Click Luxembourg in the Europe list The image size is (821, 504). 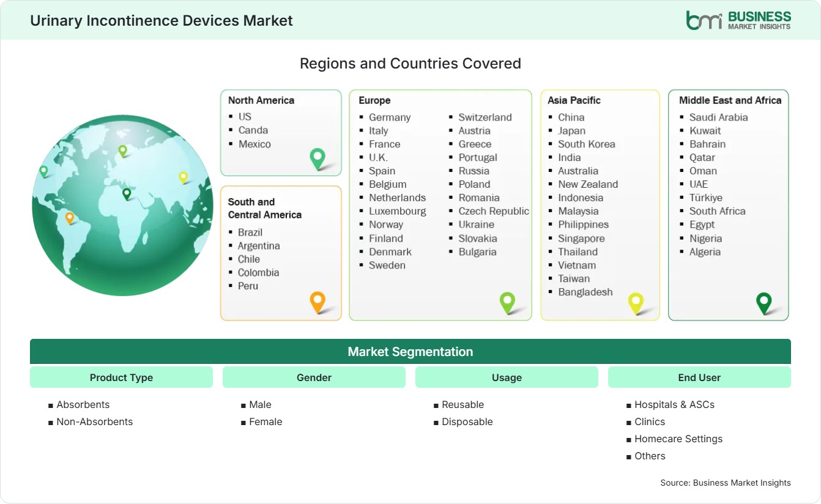click(x=398, y=211)
